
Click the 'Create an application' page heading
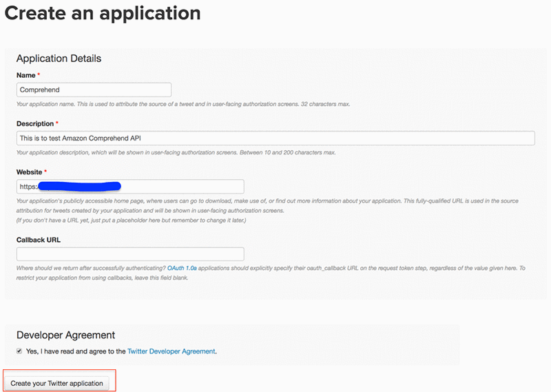coord(102,13)
